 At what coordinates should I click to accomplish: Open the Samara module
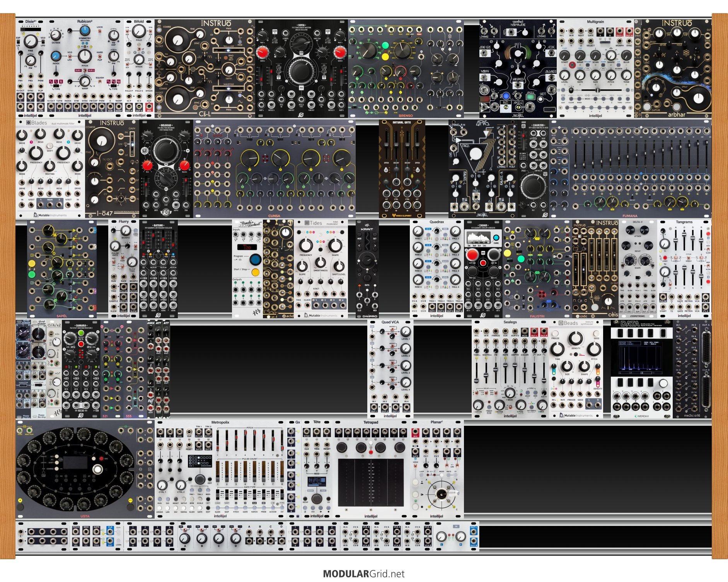81,369
